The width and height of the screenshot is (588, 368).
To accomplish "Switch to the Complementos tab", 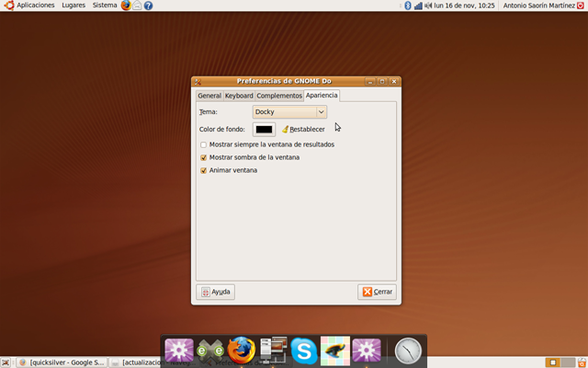I will (x=279, y=96).
